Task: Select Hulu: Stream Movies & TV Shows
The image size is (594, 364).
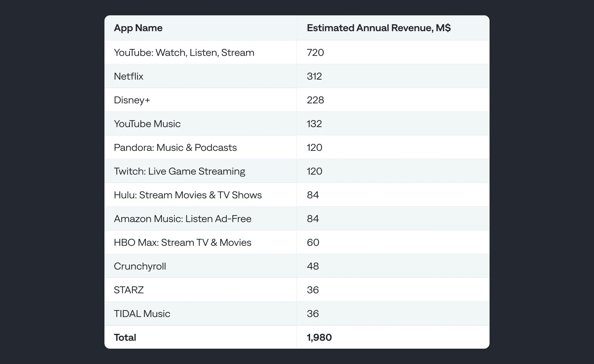Action: tap(188, 195)
